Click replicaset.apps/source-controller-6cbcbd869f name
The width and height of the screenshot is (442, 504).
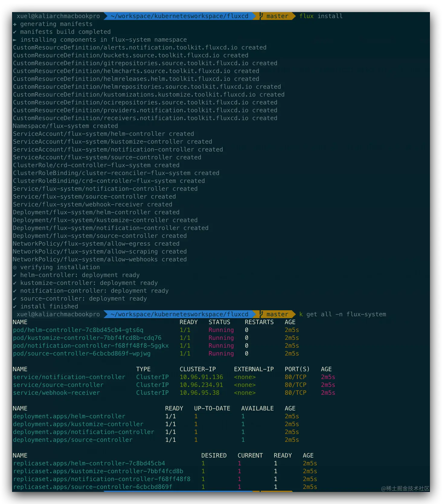point(93,487)
